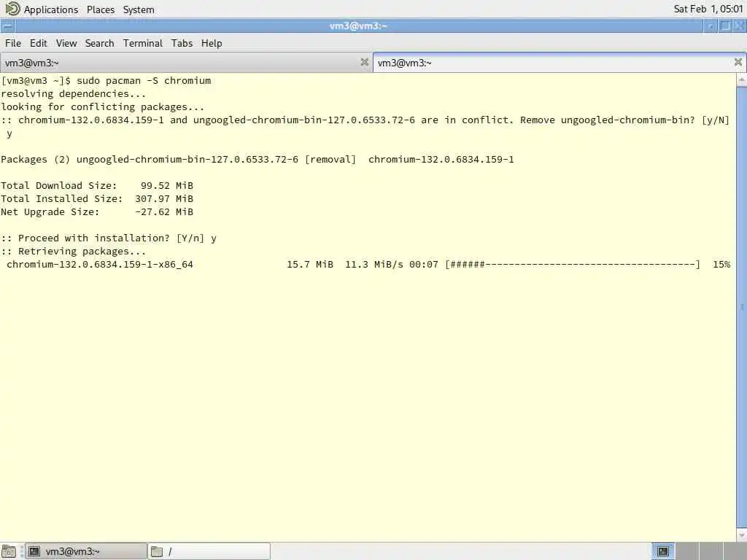Viewport: 747px width, 560px height.
Task: Open the Help menu
Action: point(212,43)
